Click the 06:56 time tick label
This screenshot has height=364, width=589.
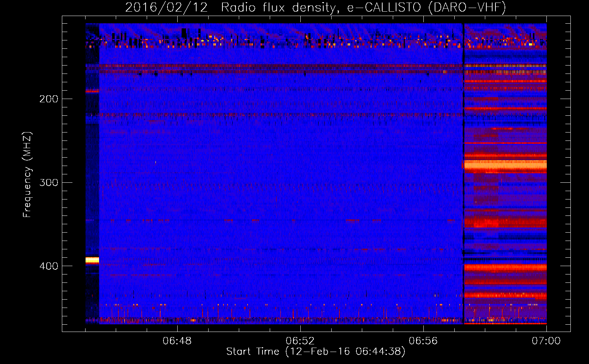coord(423,341)
